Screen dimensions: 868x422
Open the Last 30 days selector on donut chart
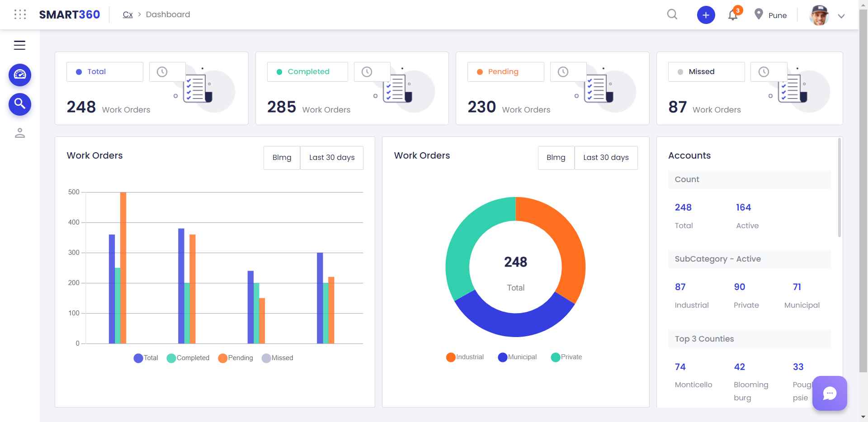click(x=606, y=157)
